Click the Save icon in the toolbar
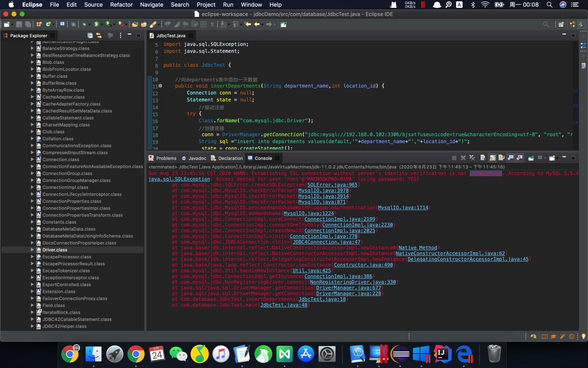Viewport: 588px width, 368px height. (19, 25)
